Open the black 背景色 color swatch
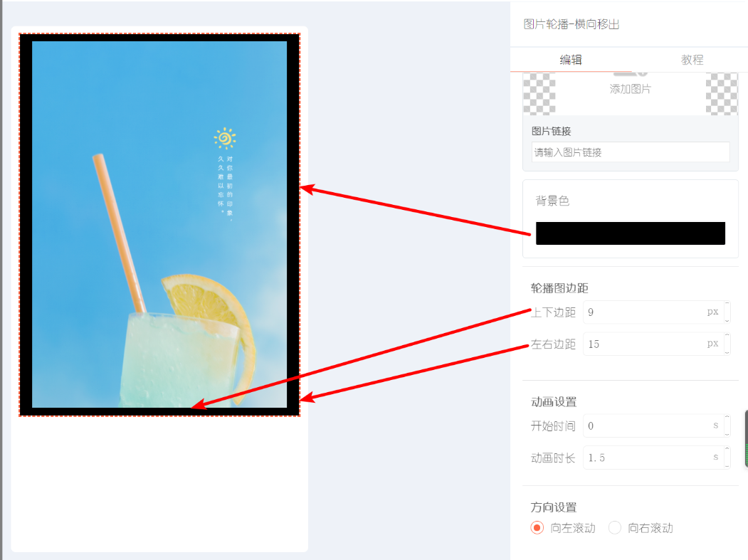Image resolution: width=748 pixels, height=560 pixels. pyautogui.click(x=630, y=233)
